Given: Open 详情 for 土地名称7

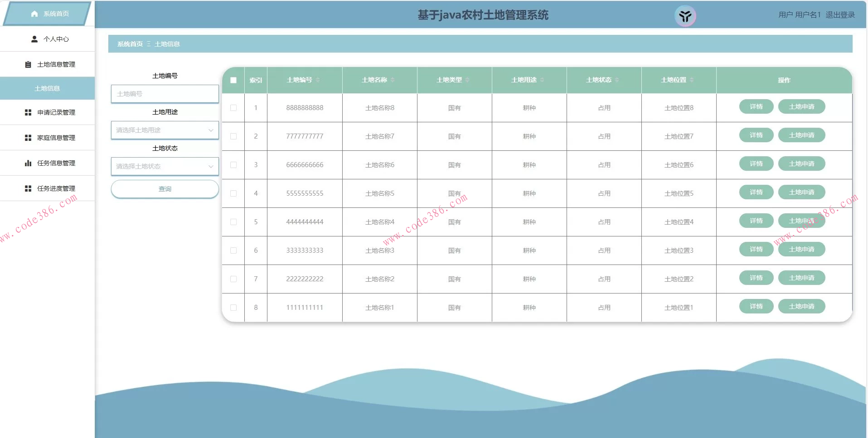Looking at the screenshot, I should point(756,135).
